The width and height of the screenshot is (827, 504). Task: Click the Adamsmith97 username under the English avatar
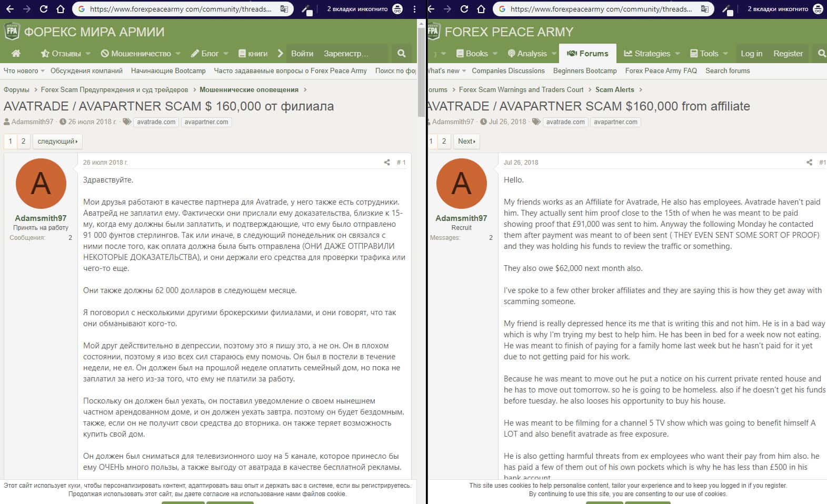point(461,218)
